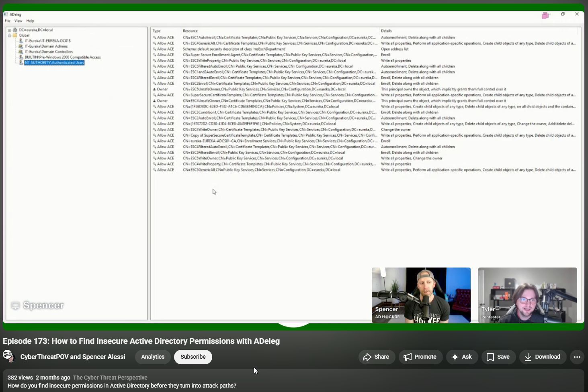Click the Global folder icon in the tree
This screenshot has height=392, width=588.
(x=15, y=35)
